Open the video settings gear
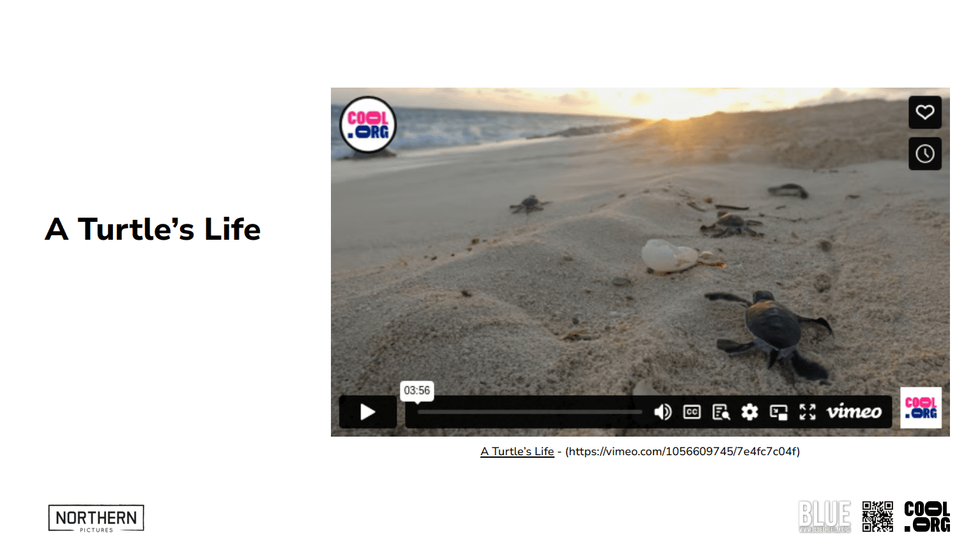 point(749,412)
